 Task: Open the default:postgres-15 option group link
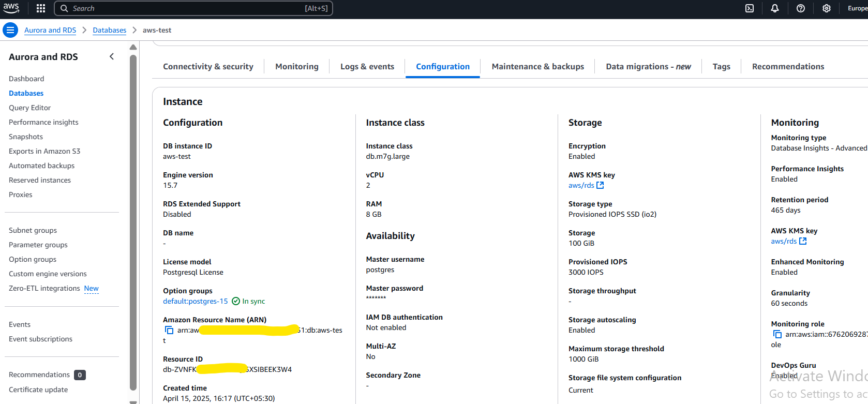point(196,301)
